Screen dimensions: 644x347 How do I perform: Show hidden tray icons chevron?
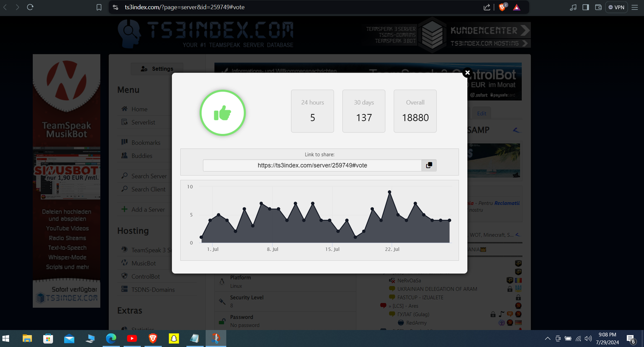548,338
